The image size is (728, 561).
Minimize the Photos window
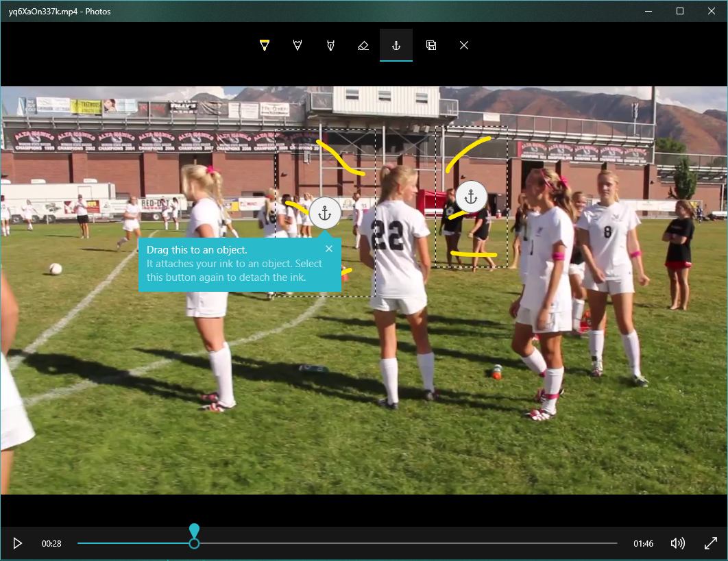(x=648, y=11)
